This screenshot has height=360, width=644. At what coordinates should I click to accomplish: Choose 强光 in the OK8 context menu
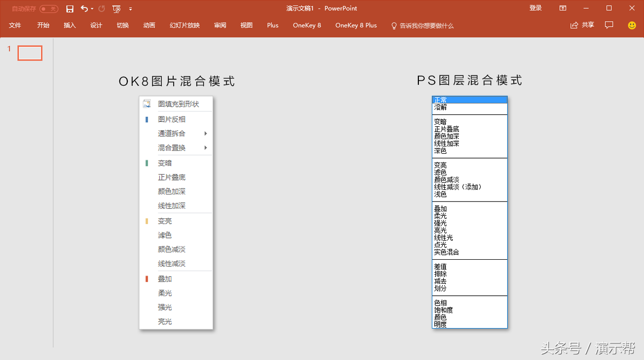(x=176, y=307)
